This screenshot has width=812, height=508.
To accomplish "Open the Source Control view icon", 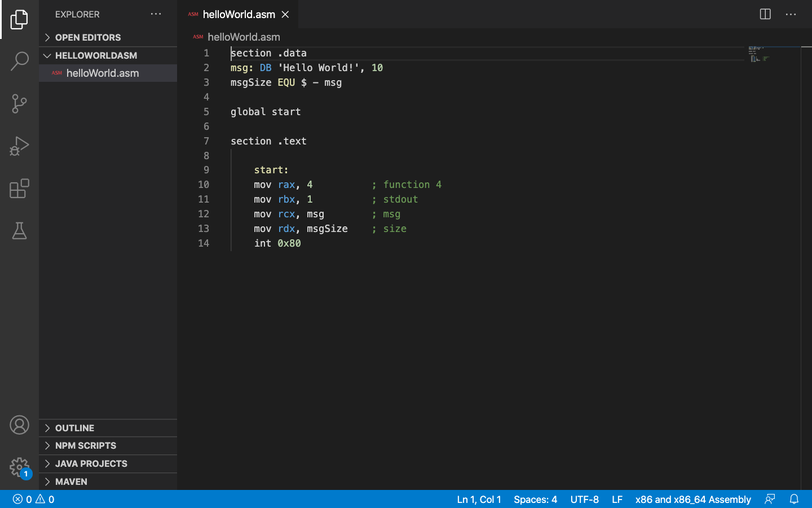I will pos(19,103).
